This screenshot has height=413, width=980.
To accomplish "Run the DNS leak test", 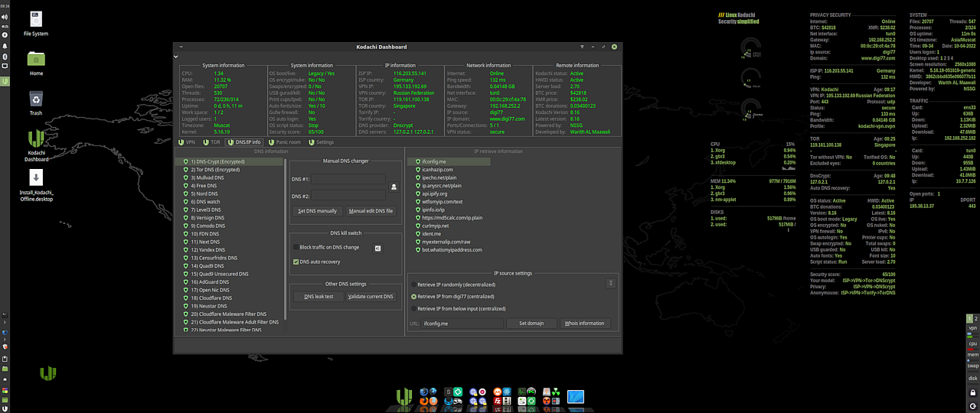I will pyautogui.click(x=318, y=297).
